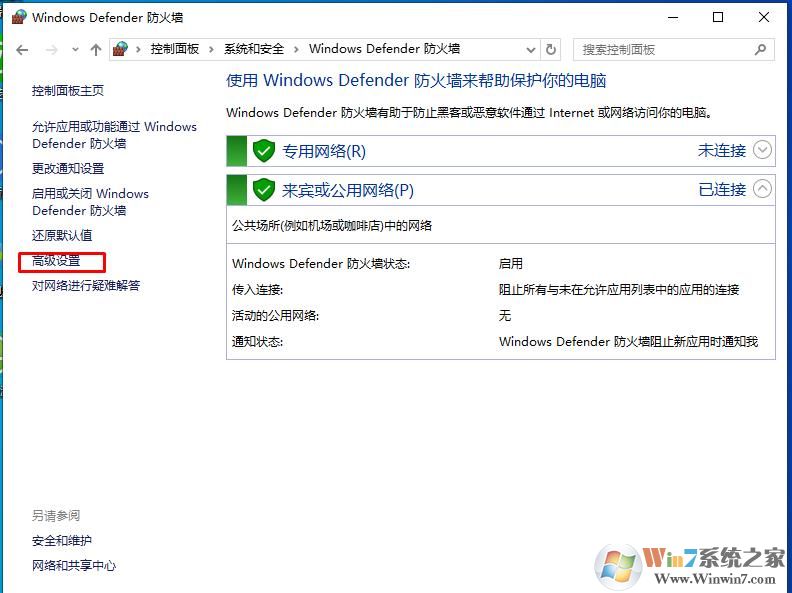Close the Windows Defender firewall window
The height and width of the screenshot is (593, 792).
(764, 17)
